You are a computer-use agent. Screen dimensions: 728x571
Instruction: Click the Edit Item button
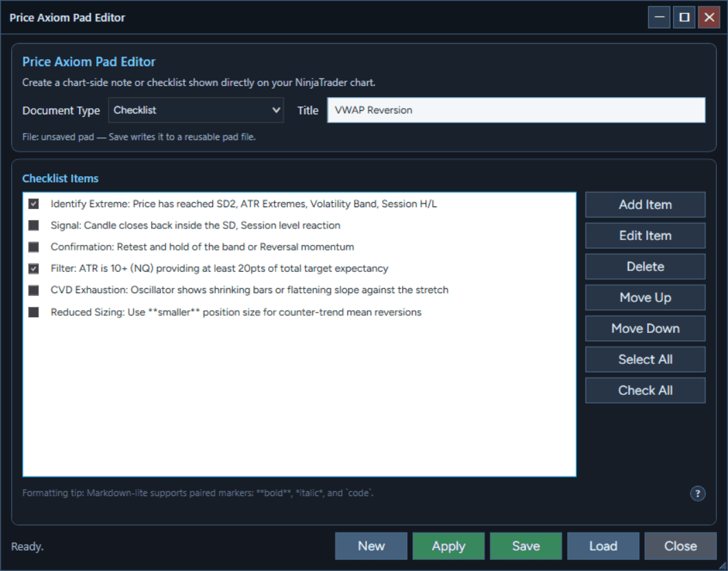tap(645, 235)
